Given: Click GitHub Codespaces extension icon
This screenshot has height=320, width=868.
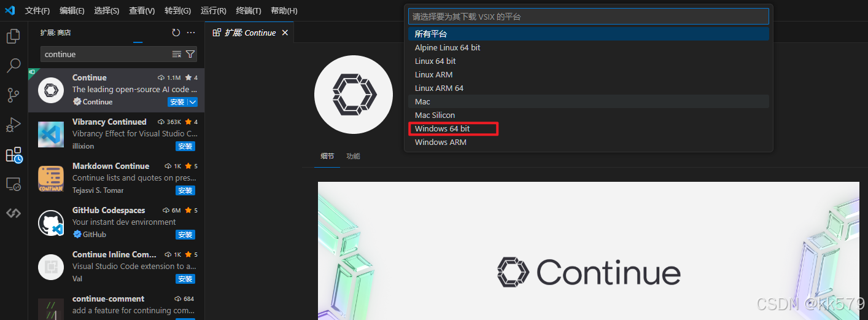Looking at the screenshot, I should (51, 222).
